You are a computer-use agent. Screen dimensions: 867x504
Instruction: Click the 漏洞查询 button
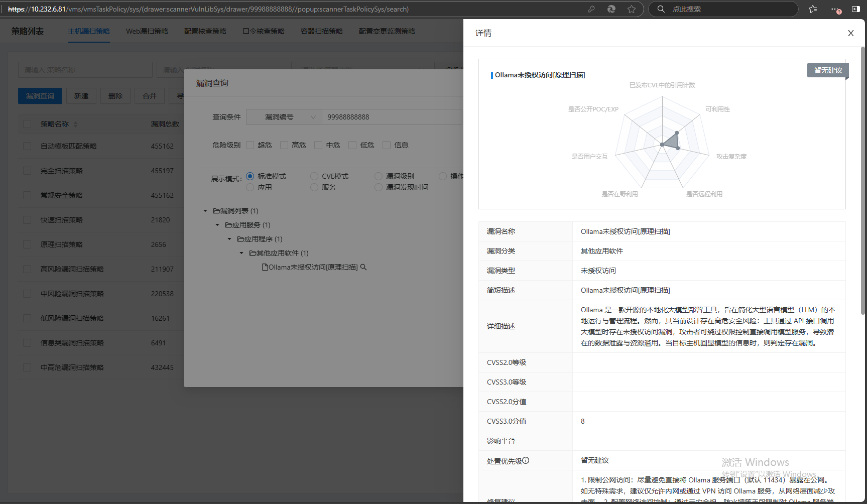(40, 96)
